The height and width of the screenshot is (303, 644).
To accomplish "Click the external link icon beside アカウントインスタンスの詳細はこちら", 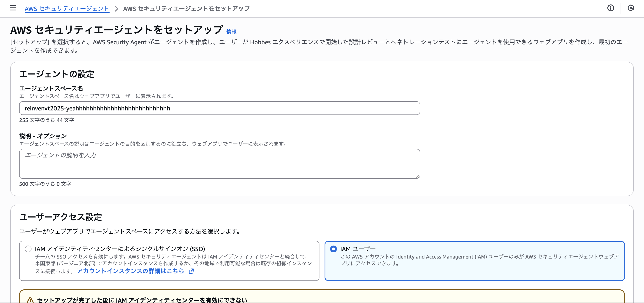I will click(x=191, y=271).
